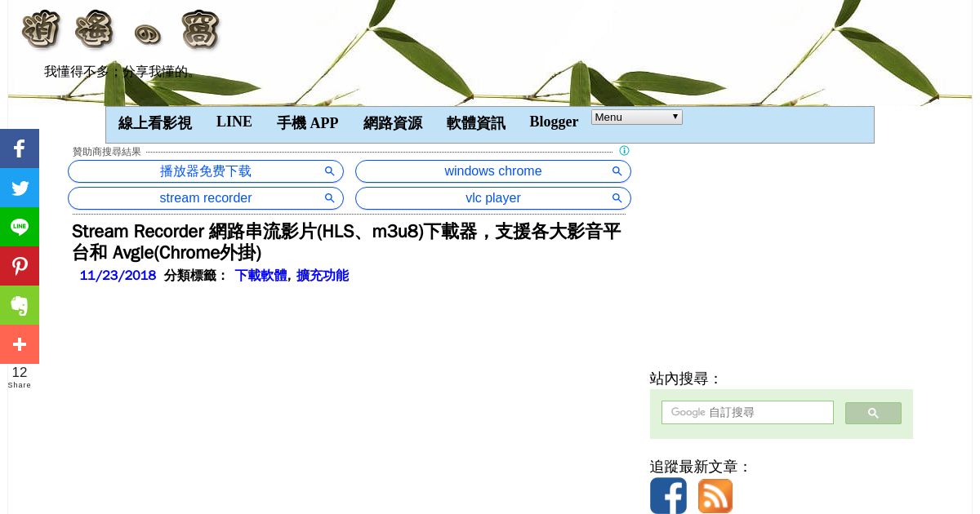980x514 pixels.
Task: Share page on Twitter from sidebar
Action: tap(20, 188)
